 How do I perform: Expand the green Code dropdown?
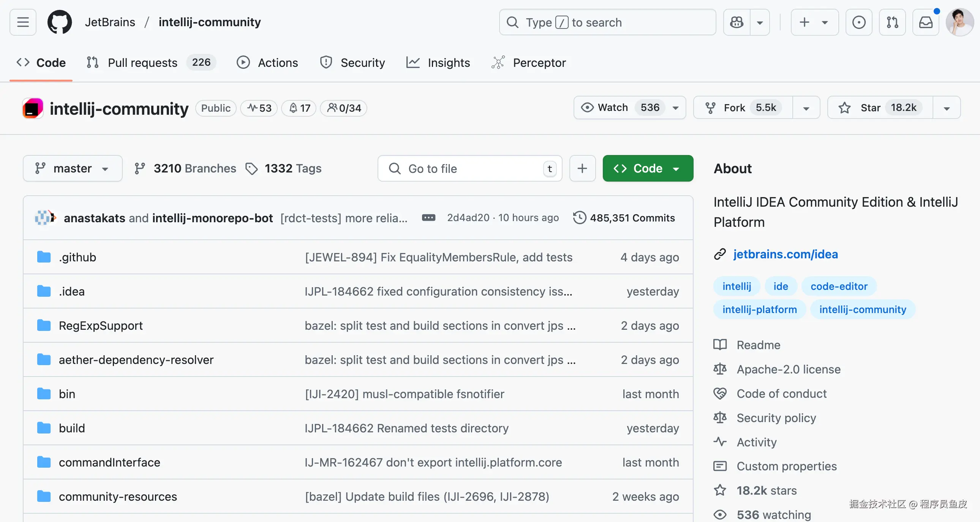coord(648,168)
